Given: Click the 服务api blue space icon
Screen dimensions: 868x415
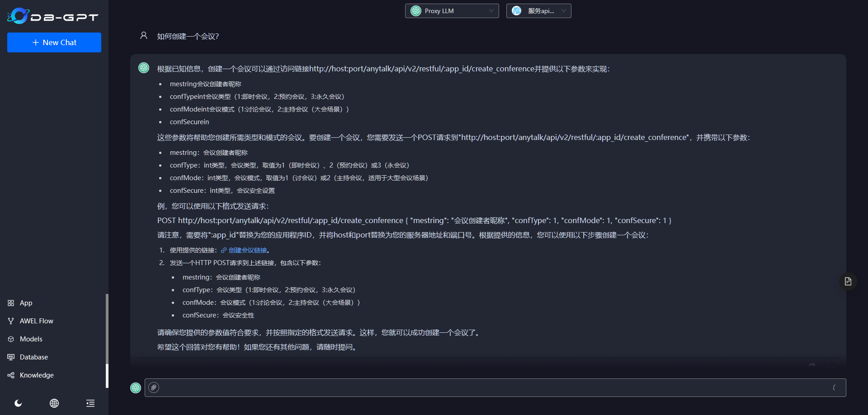Looking at the screenshot, I should tap(517, 11).
